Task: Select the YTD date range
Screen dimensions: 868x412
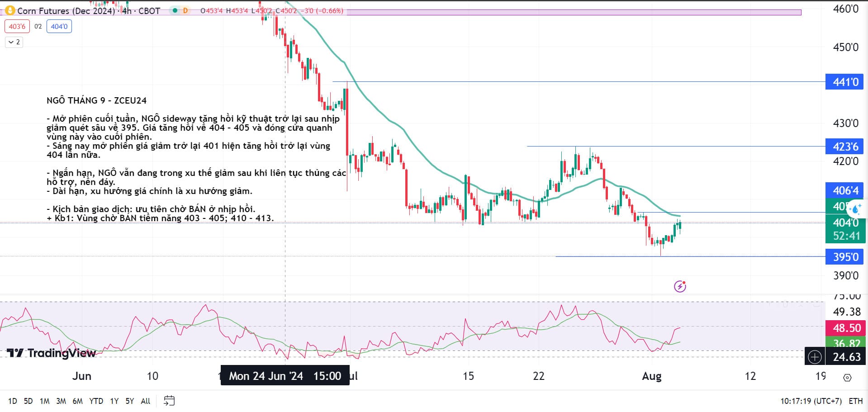Action: point(96,401)
